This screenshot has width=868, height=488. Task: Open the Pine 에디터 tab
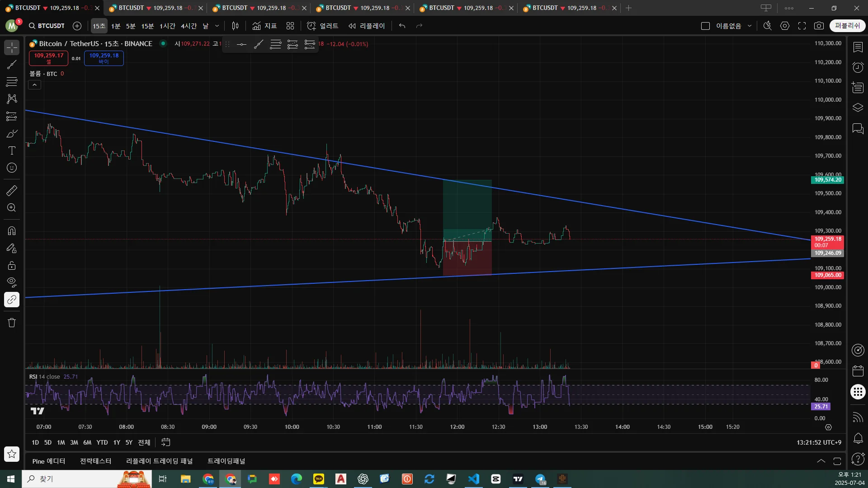point(49,461)
